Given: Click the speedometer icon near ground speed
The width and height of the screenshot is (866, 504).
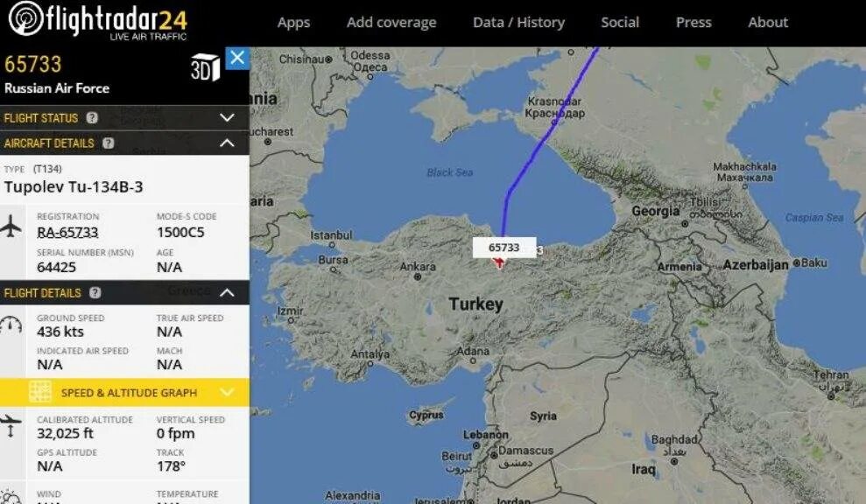Looking at the screenshot, I should 11,325.
